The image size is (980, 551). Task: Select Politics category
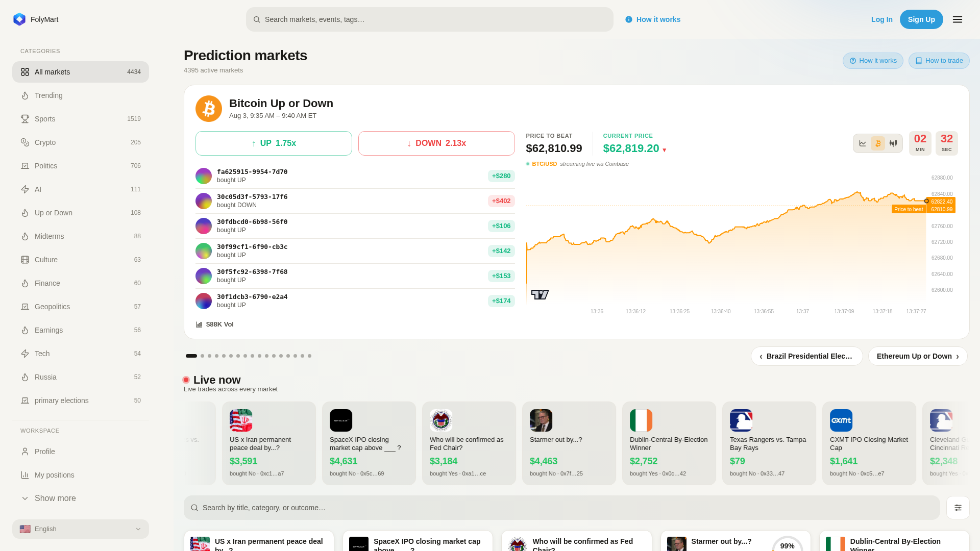tap(81, 166)
